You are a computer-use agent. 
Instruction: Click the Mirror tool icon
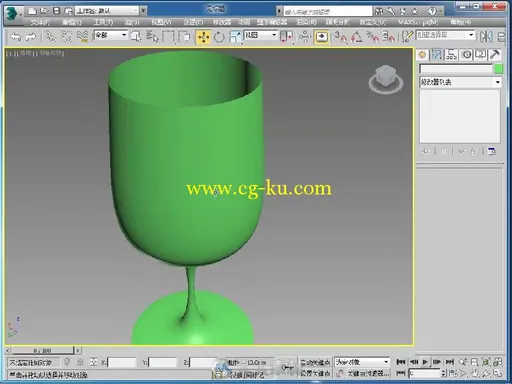(486, 36)
